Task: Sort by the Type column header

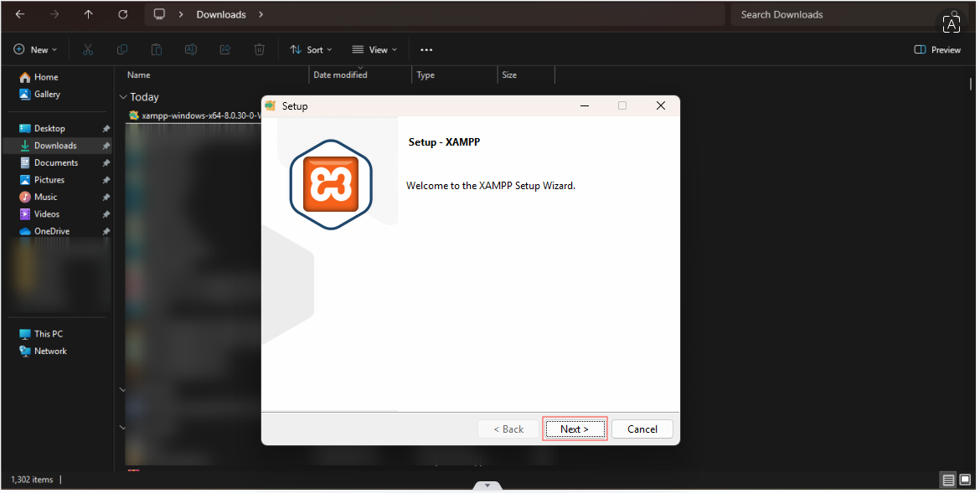Action: point(426,75)
